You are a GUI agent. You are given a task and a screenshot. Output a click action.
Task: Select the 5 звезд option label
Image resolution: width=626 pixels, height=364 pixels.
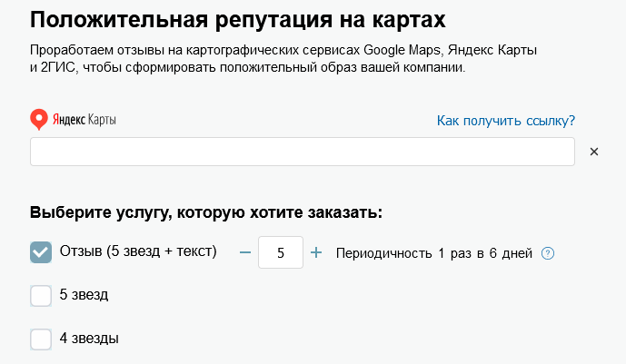84,295
